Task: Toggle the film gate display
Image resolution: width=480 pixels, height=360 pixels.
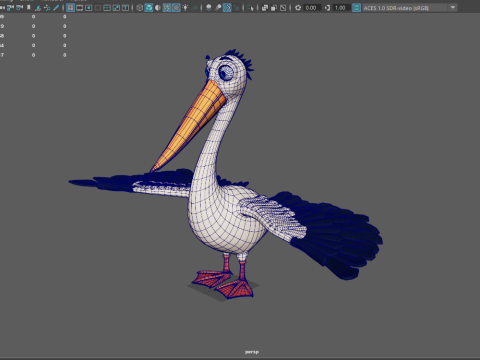Action: point(79,8)
